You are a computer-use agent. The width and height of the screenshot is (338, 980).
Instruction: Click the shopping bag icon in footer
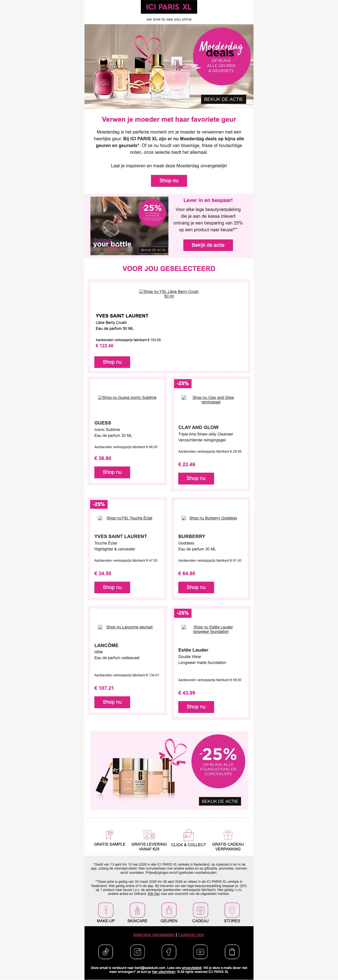click(x=232, y=952)
